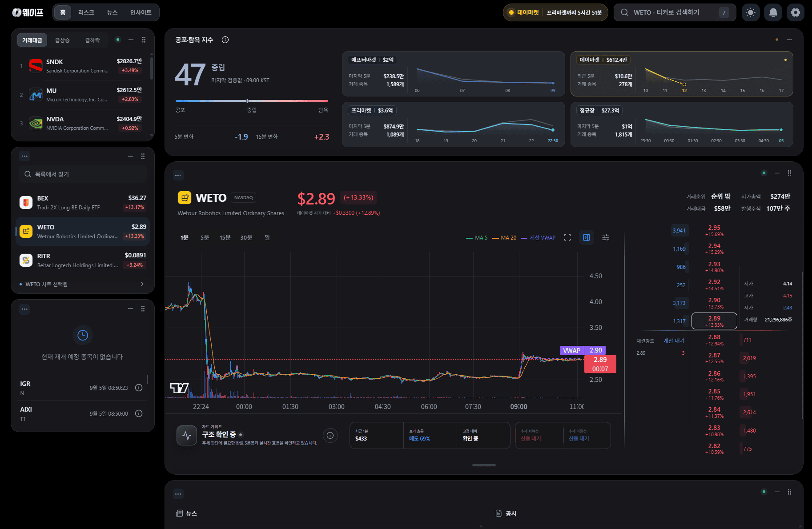Focus the 목록에서 찾기 search box
Screen dimensions: 812x529
pos(83,174)
